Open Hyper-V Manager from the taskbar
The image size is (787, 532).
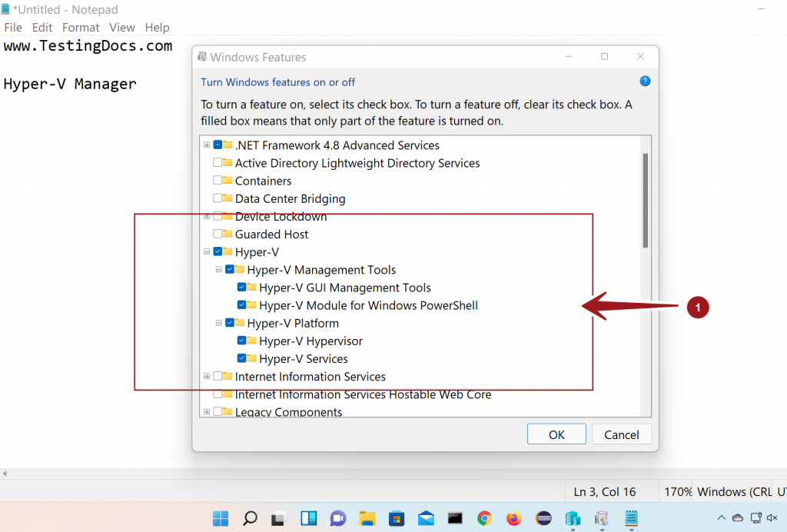point(573,518)
